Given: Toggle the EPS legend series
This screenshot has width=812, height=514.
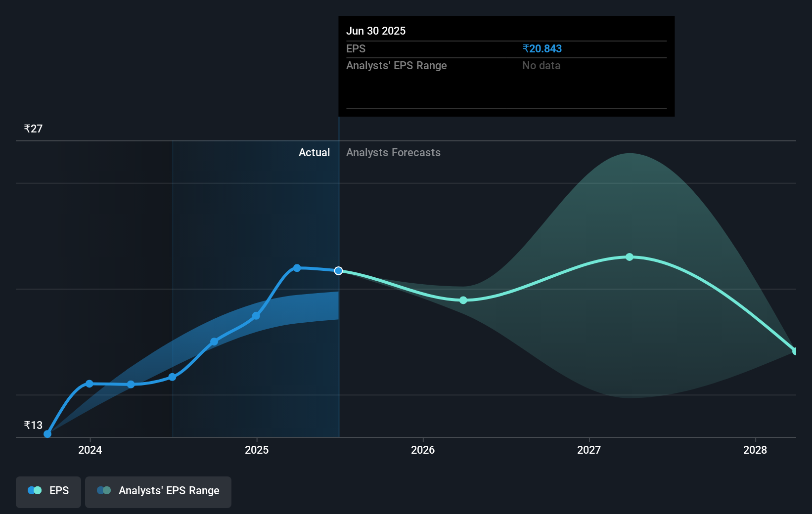Looking at the screenshot, I should click(48, 492).
